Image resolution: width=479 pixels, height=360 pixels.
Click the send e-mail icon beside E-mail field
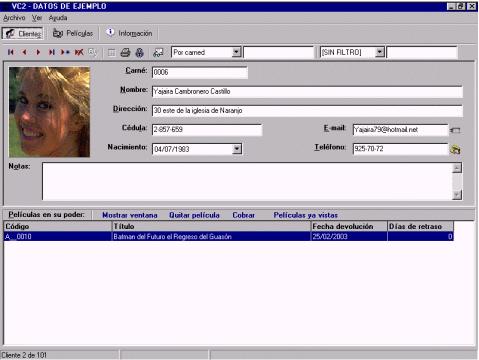click(x=455, y=130)
